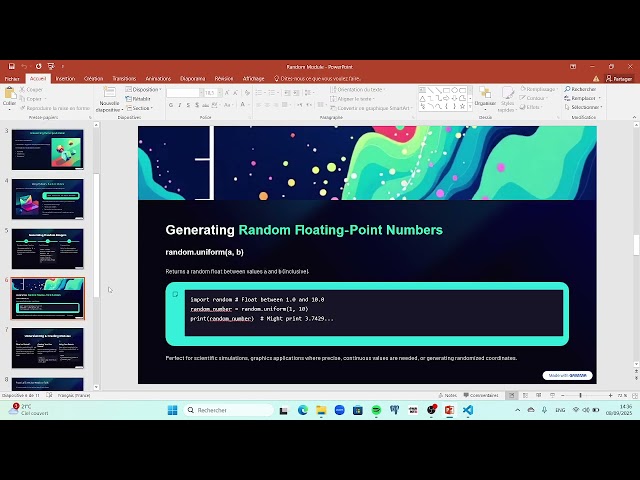Switch to Animations tab

(x=158, y=78)
